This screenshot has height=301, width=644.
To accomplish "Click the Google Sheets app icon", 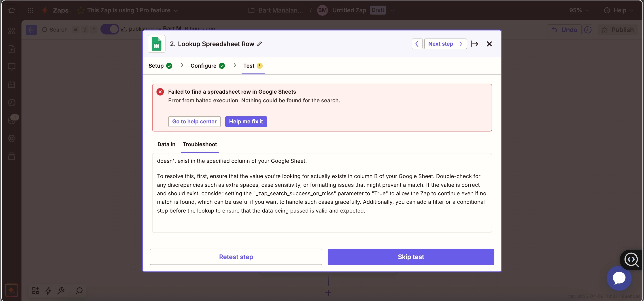I will (x=157, y=44).
